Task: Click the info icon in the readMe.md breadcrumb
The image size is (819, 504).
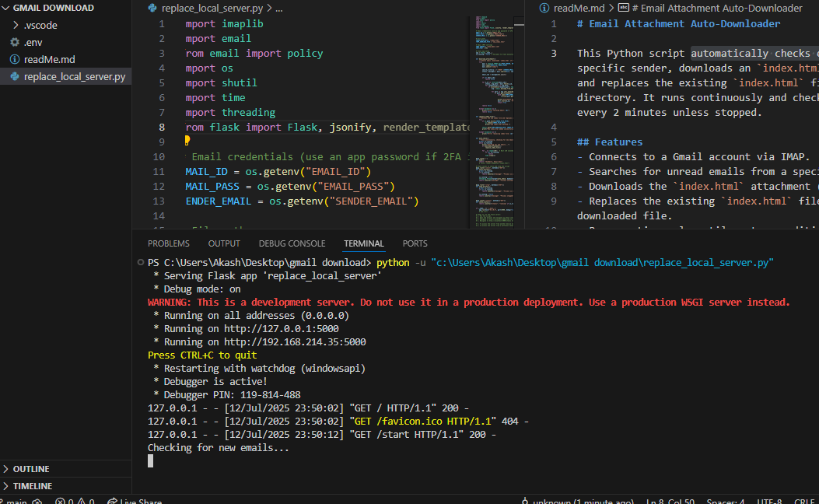Action: point(544,8)
